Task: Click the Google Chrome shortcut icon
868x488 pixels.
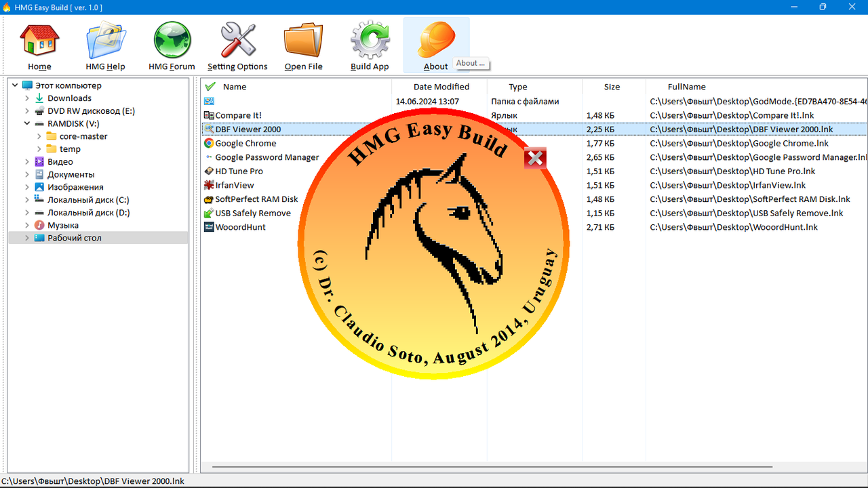Action: (209, 143)
